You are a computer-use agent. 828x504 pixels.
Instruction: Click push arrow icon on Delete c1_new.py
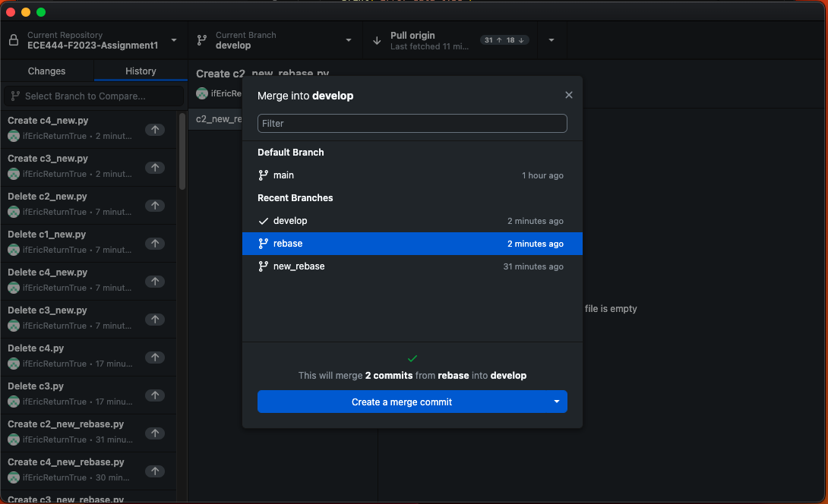click(x=155, y=244)
